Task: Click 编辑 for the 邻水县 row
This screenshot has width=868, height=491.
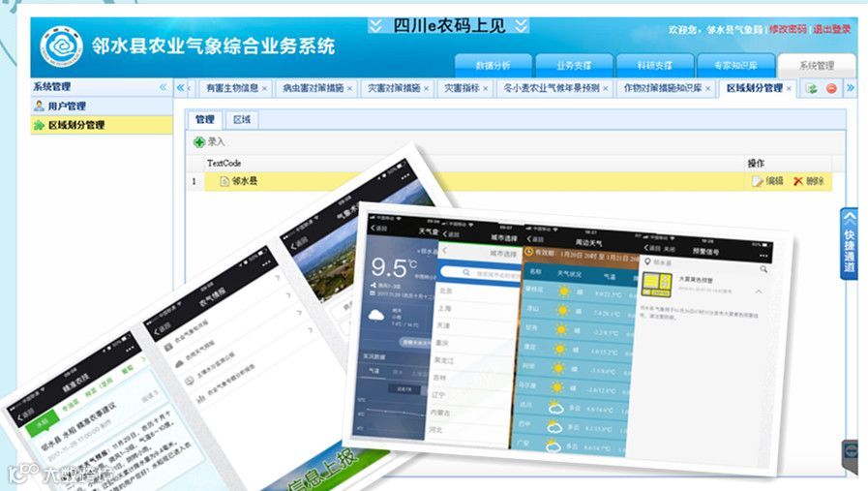Action: [767, 181]
